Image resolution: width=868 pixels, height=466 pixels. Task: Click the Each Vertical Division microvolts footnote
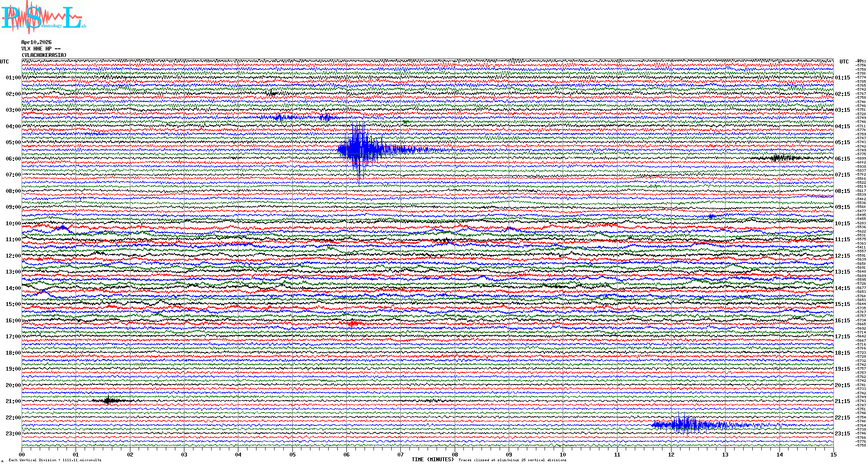(x=55, y=460)
